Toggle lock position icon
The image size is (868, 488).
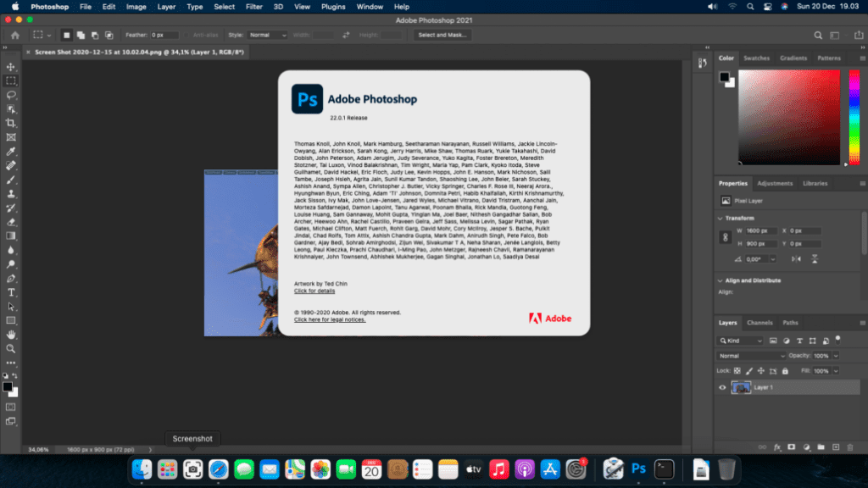click(x=761, y=371)
